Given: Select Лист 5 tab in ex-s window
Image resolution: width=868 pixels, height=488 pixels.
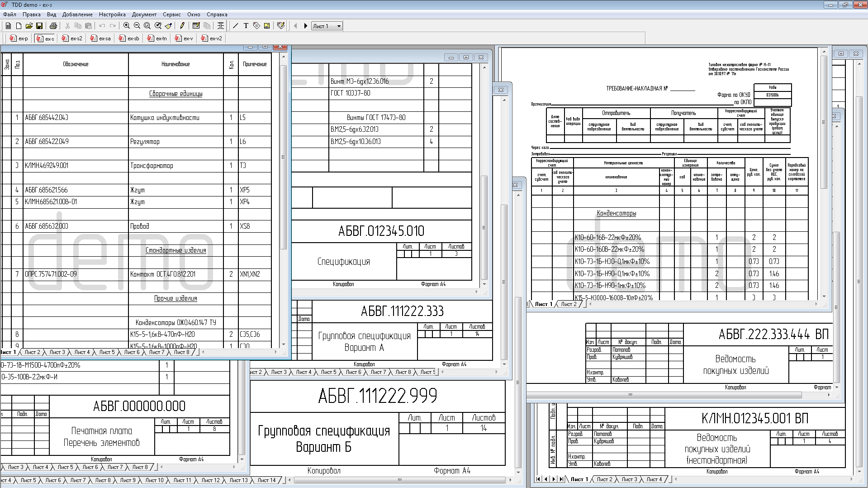Looking at the screenshot, I should (107, 352).
